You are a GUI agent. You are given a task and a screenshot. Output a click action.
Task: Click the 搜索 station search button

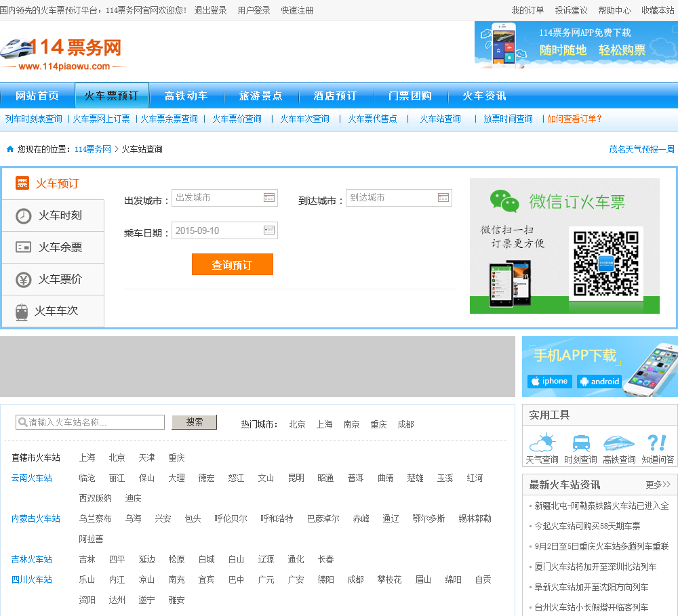click(x=194, y=422)
